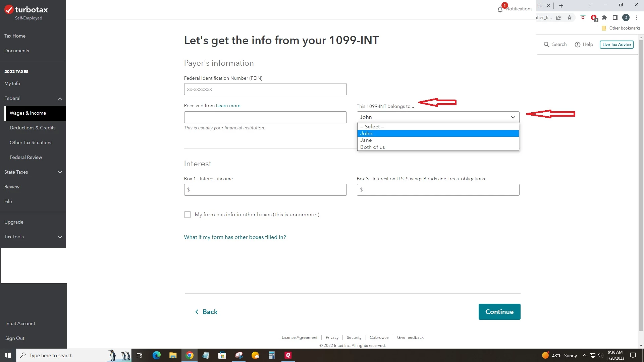Image resolution: width=644 pixels, height=362 pixels.
Task: Open Chrome three-dot menu
Action: pyautogui.click(x=637, y=17)
